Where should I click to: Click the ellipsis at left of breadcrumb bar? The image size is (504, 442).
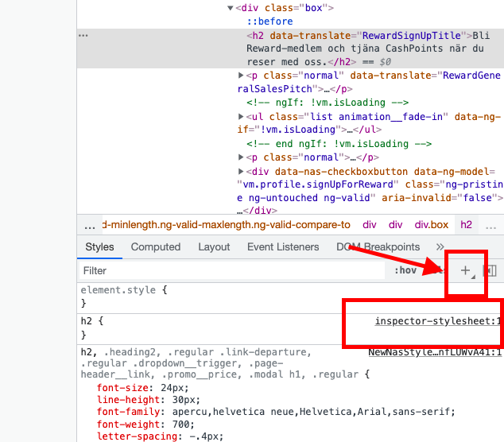[90, 225]
